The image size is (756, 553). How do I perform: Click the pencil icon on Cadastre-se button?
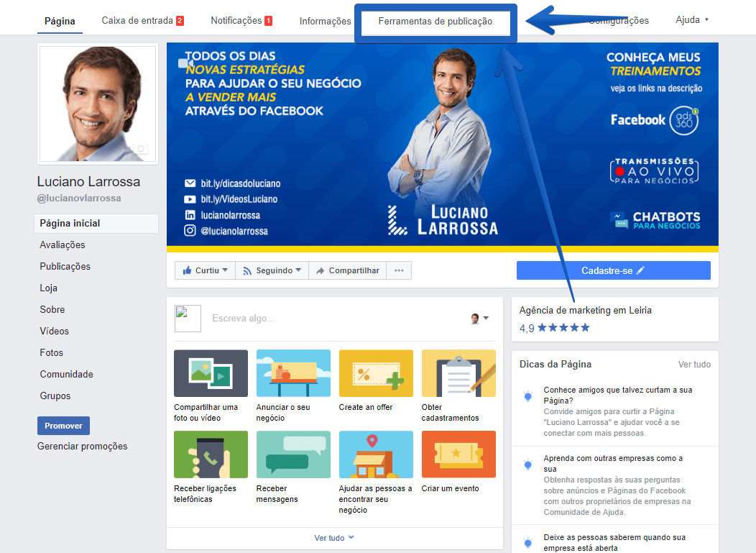tap(640, 270)
